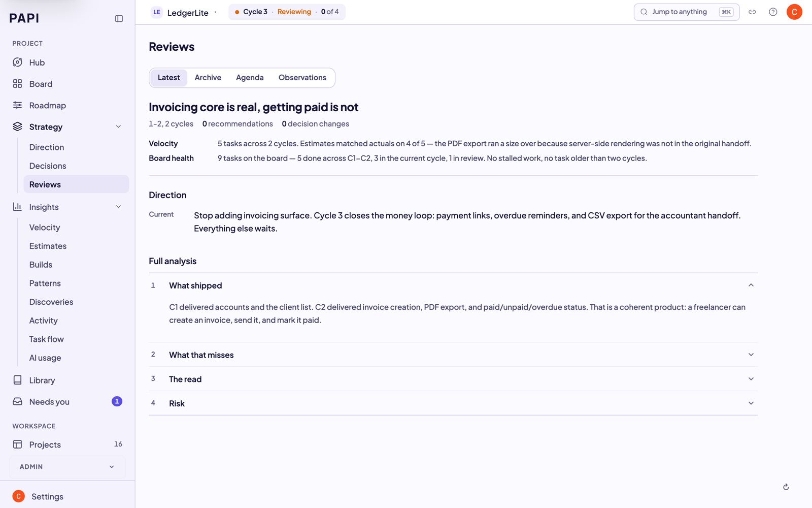Switch to the Agenda tab
Viewport: 812px width, 508px height.
point(250,78)
